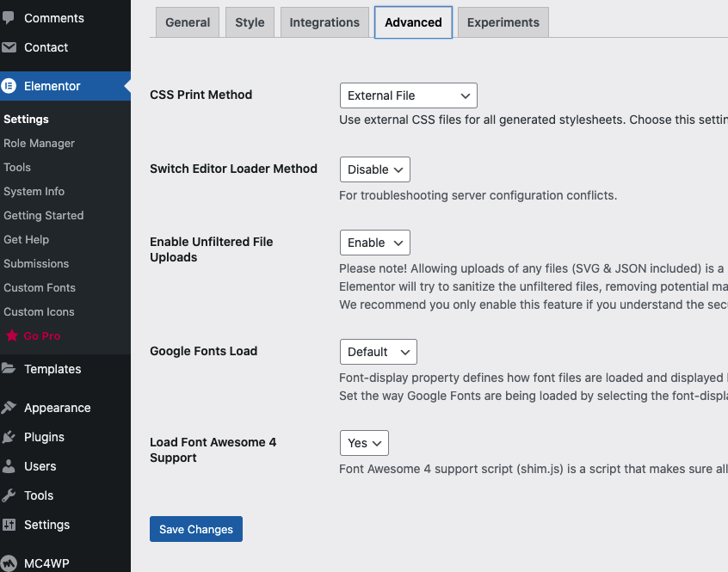Open the Switch Editor Loader Method dropdown
Viewport: 728px width, 572px height.
click(374, 169)
